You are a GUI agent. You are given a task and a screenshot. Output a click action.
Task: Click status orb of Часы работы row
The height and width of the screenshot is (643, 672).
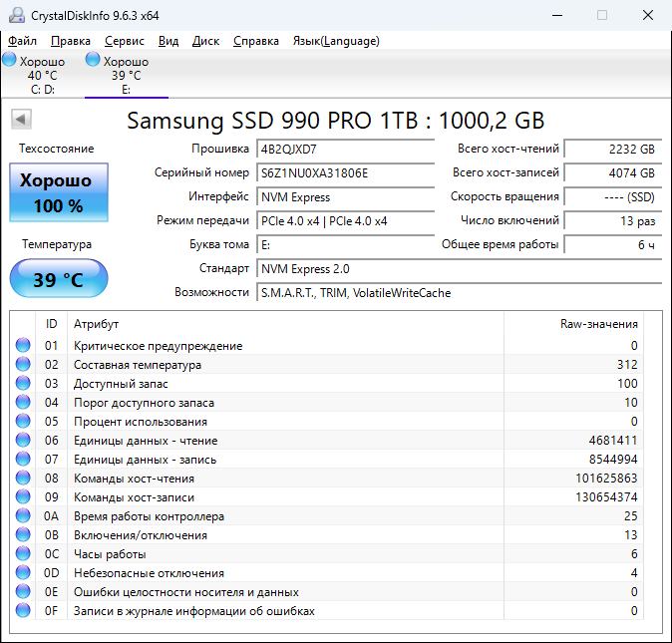pyautogui.click(x=23, y=554)
